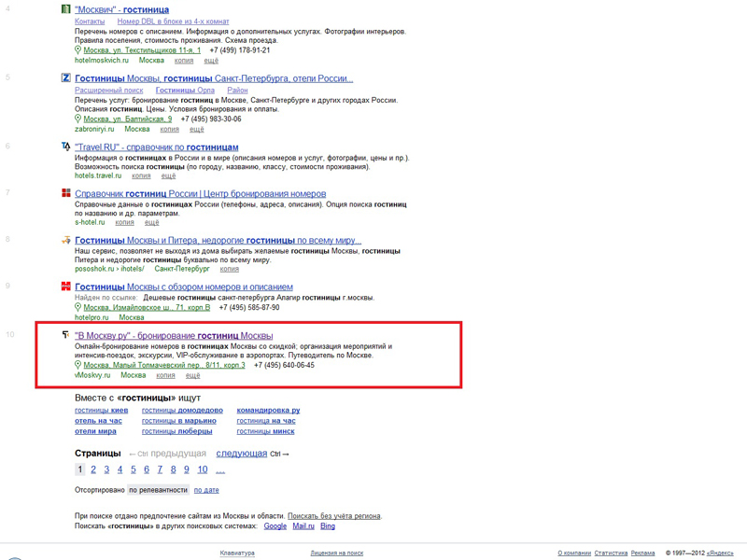Go to results page 2
Viewport: 747px width, 560px height.
pos(93,469)
